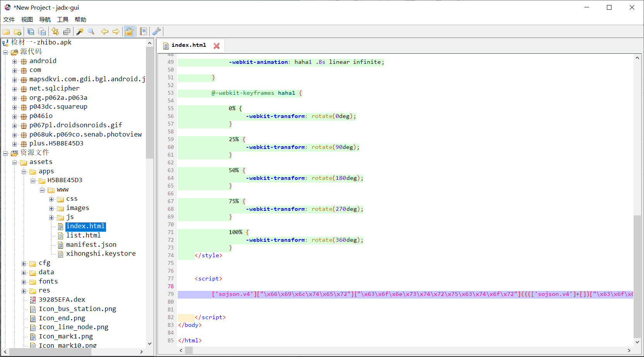Select Icon_bus_station.png in the tree
Screen dimensions: 644x357
coord(77,309)
